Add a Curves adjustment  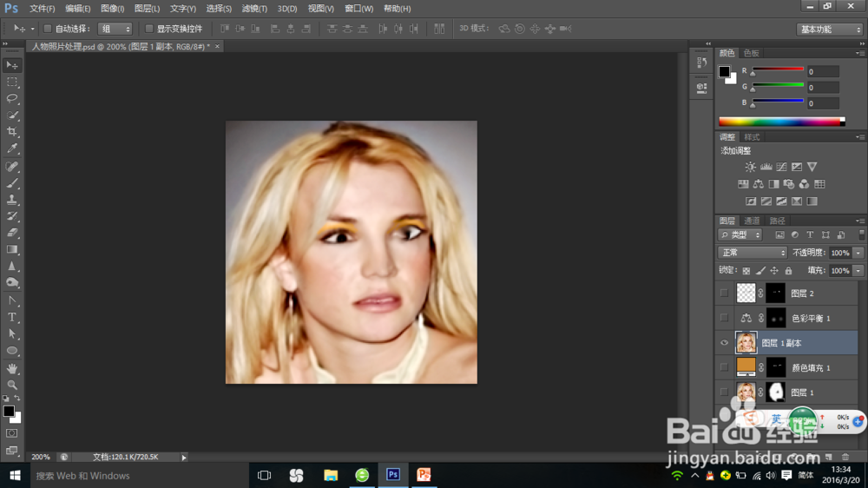pos(781,167)
